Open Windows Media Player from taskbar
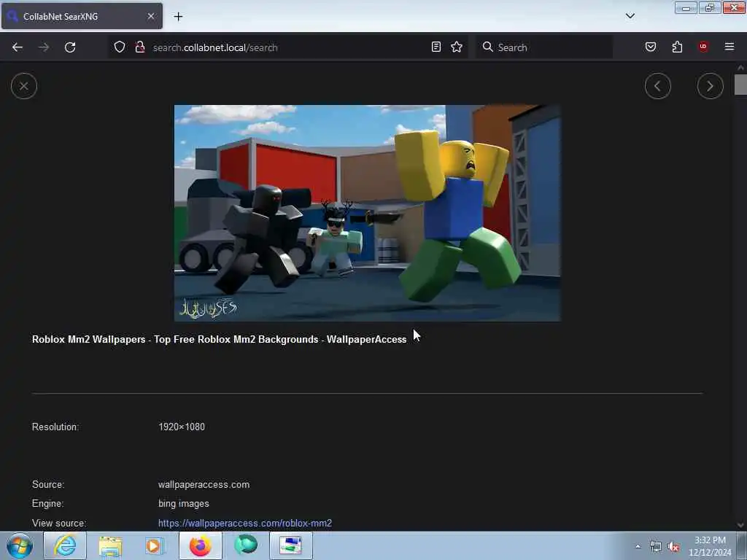 pos(155,545)
